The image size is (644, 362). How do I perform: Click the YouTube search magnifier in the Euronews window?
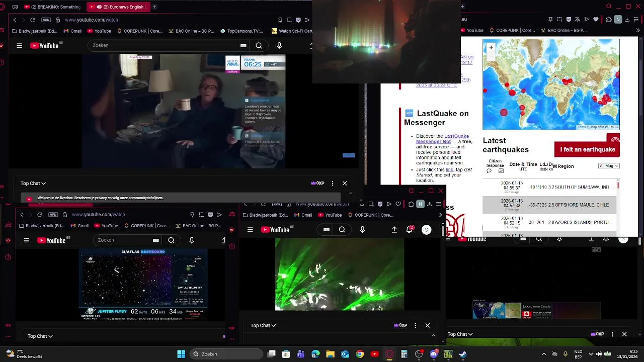point(259,45)
